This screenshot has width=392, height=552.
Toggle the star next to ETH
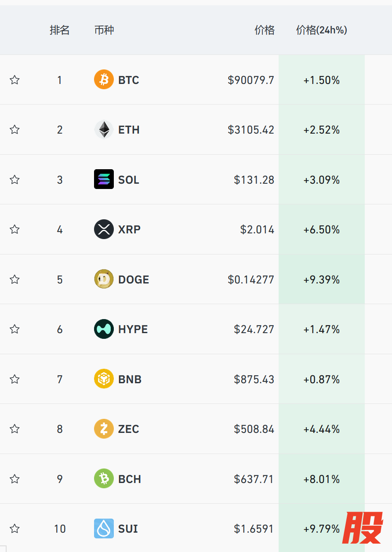click(x=15, y=130)
